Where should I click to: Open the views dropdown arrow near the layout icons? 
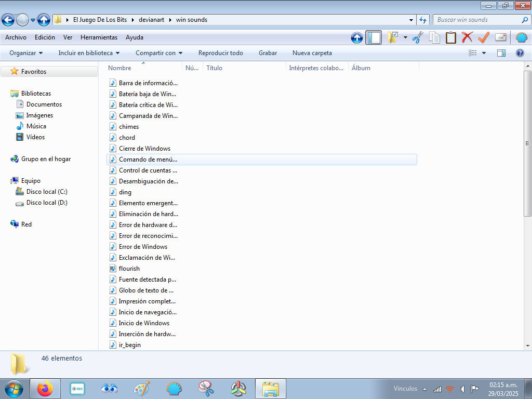click(483, 52)
